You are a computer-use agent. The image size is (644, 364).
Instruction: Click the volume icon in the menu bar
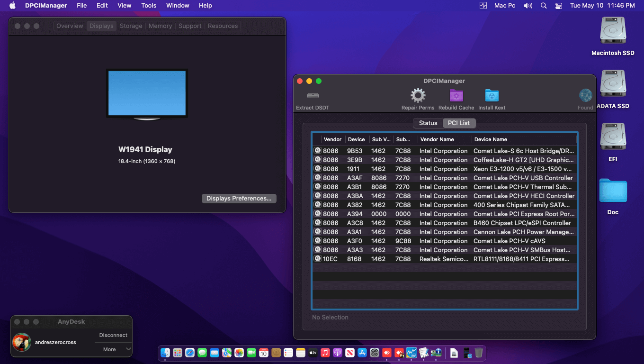(528, 6)
